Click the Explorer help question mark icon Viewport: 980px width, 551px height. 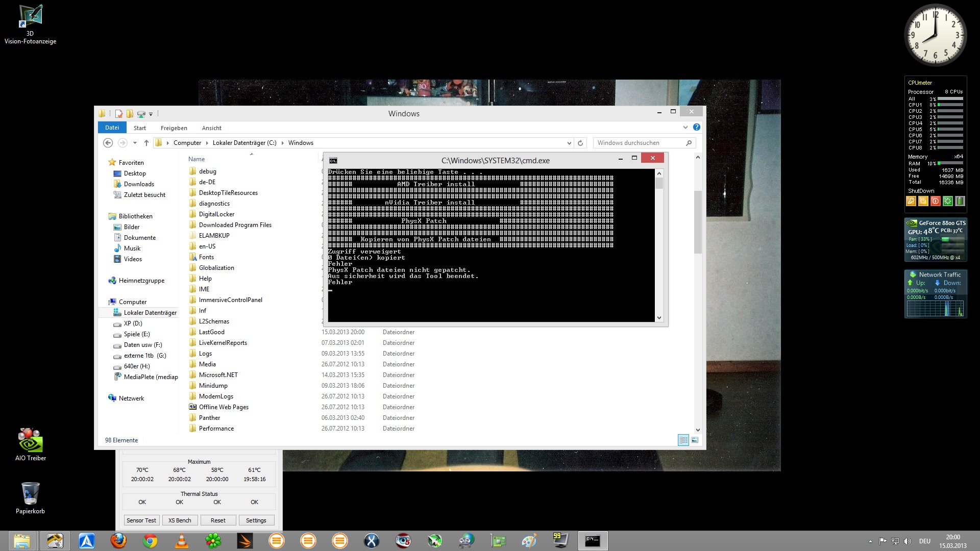click(x=697, y=127)
